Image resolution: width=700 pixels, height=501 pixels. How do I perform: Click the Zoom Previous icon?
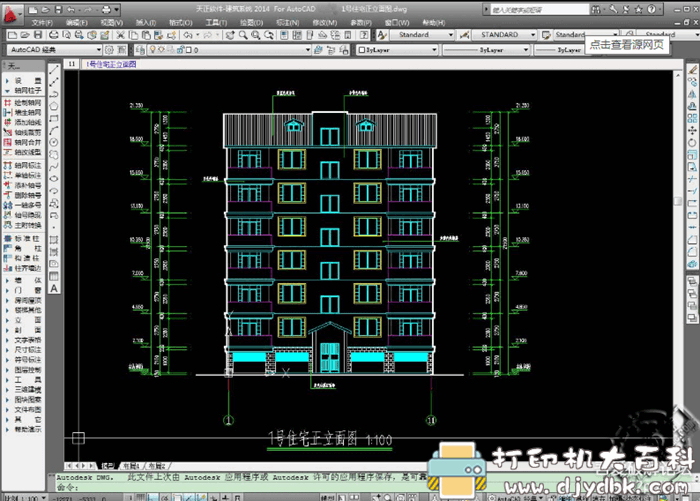click(269, 35)
